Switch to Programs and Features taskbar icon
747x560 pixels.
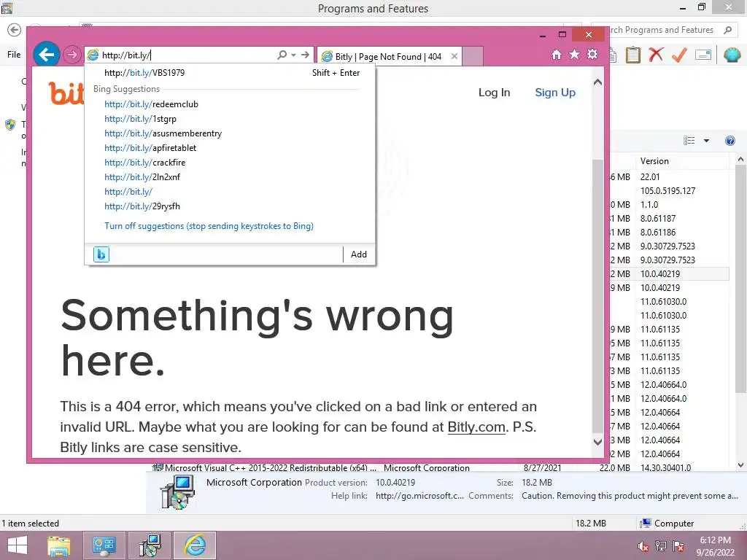pos(150,545)
